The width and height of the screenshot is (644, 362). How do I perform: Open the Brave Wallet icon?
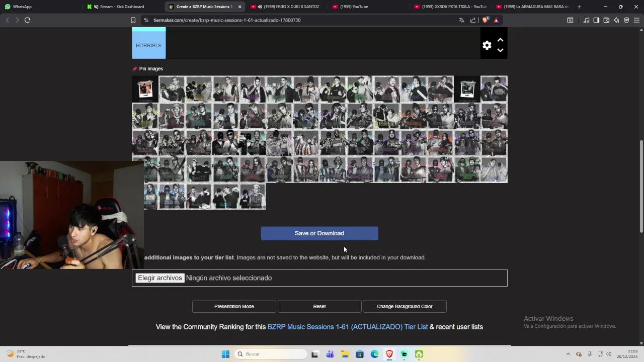[606, 20]
